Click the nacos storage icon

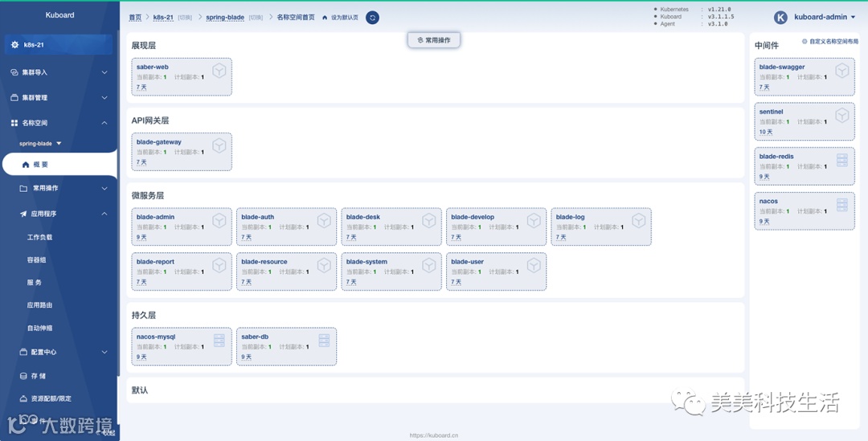(x=842, y=206)
